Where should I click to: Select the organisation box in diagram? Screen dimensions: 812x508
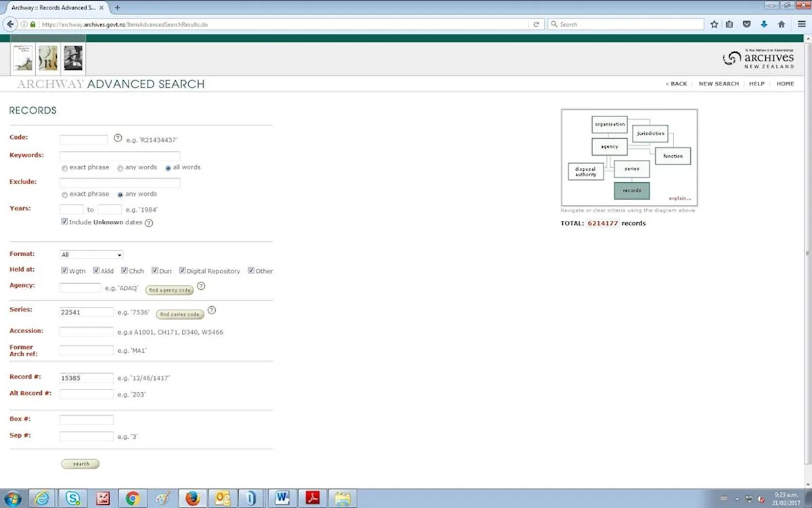click(x=610, y=125)
